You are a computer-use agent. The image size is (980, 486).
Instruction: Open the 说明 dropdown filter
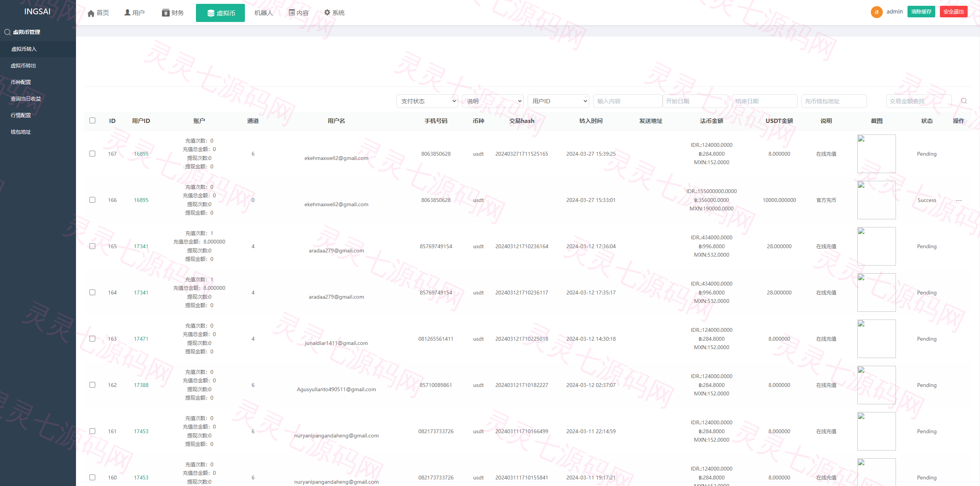(493, 101)
